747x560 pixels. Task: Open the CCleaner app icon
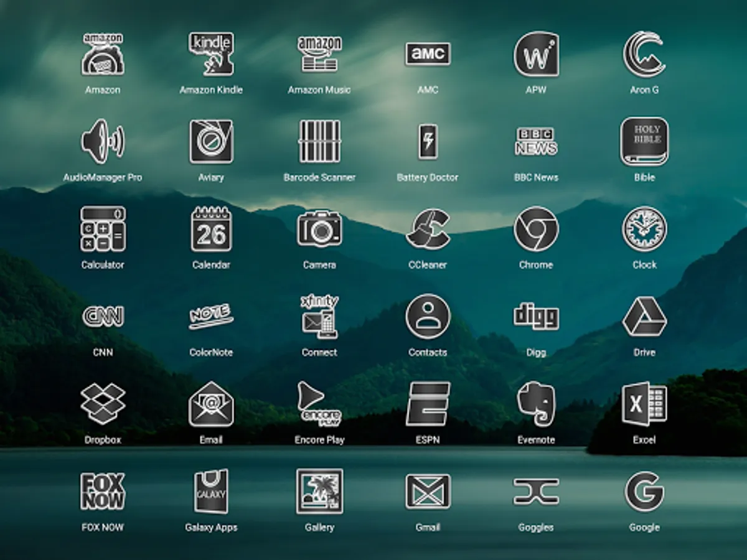[428, 229]
